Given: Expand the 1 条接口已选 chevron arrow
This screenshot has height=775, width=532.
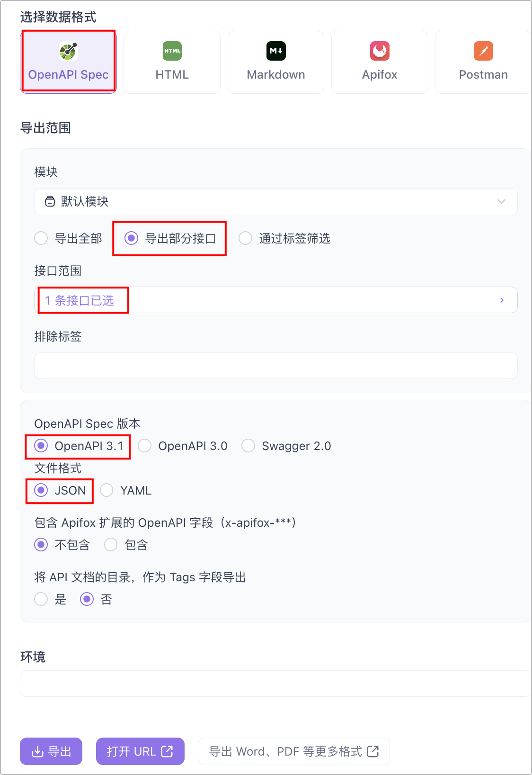Looking at the screenshot, I should tap(502, 300).
